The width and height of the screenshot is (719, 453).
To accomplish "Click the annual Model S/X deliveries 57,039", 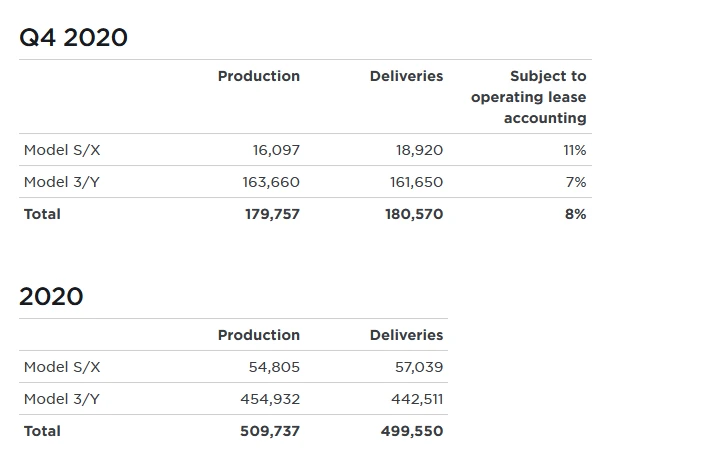I will tap(419, 367).
